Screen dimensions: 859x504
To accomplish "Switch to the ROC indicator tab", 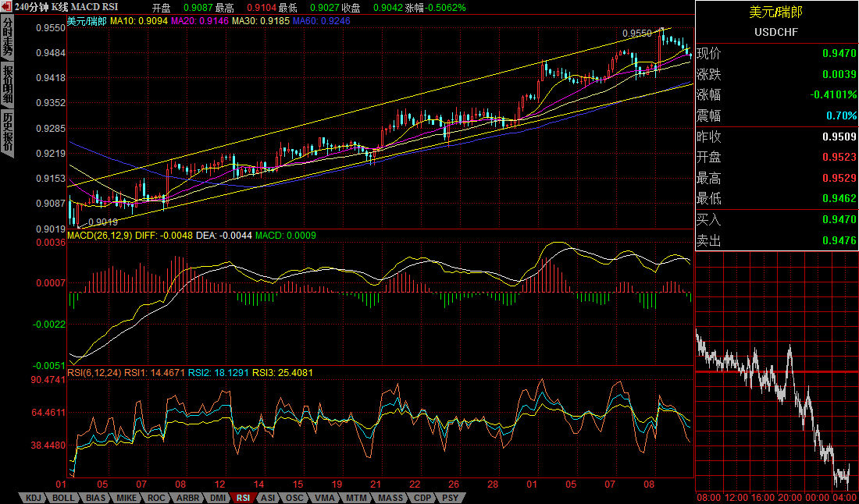I will click(156, 498).
